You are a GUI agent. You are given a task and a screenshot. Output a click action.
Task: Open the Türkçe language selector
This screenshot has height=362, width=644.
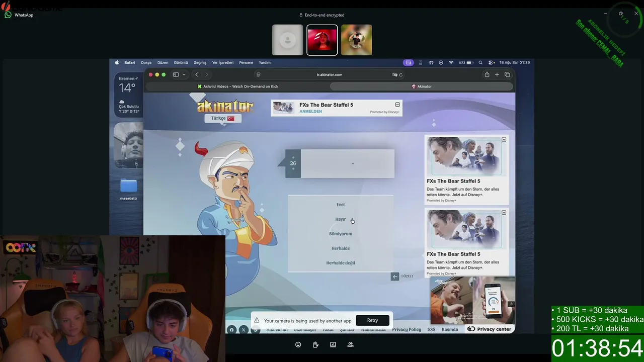[222, 118]
